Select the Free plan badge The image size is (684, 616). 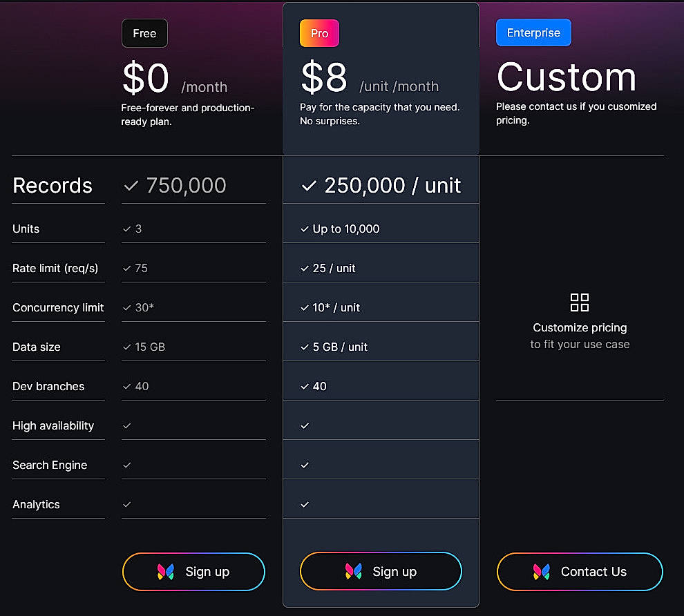click(144, 32)
